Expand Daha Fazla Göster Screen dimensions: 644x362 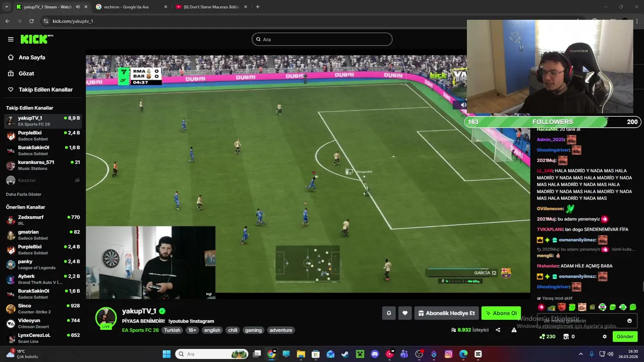click(x=24, y=194)
